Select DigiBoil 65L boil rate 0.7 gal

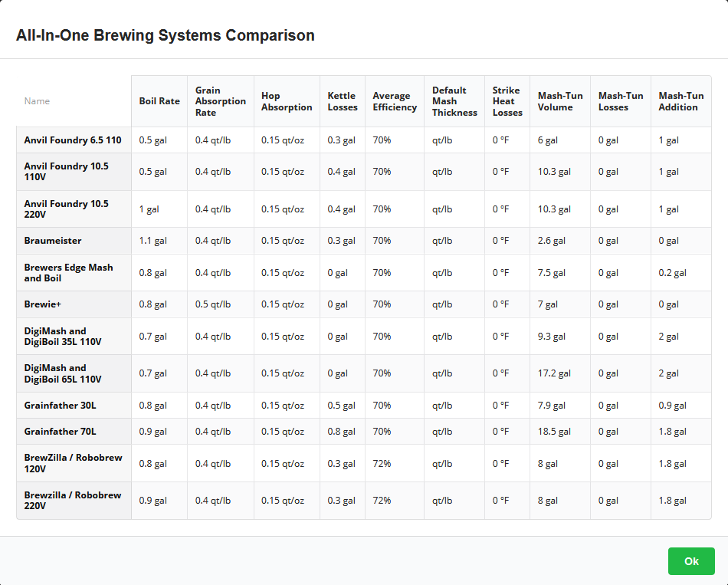click(152, 373)
